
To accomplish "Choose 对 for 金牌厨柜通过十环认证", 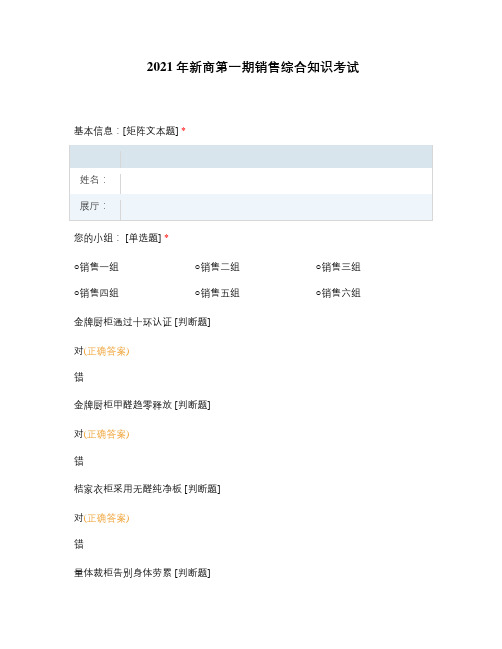I will [79, 351].
